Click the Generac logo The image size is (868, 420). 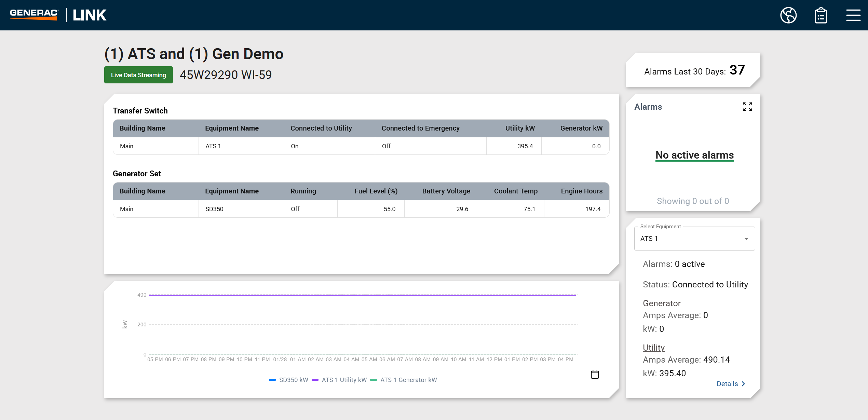click(x=34, y=15)
